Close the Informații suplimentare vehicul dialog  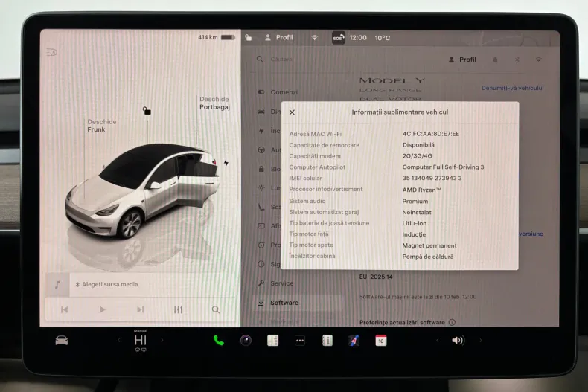pyautogui.click(x=292, y=112)
